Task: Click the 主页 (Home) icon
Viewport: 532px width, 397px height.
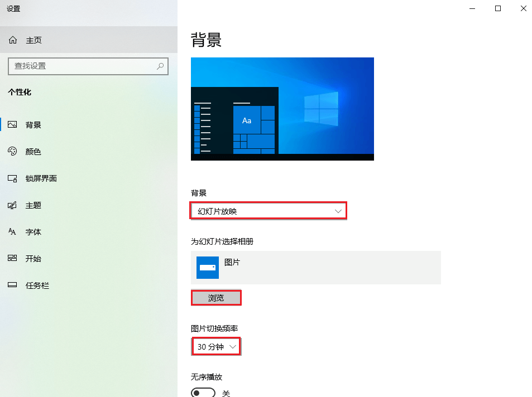Action: [x=12, y=40]
